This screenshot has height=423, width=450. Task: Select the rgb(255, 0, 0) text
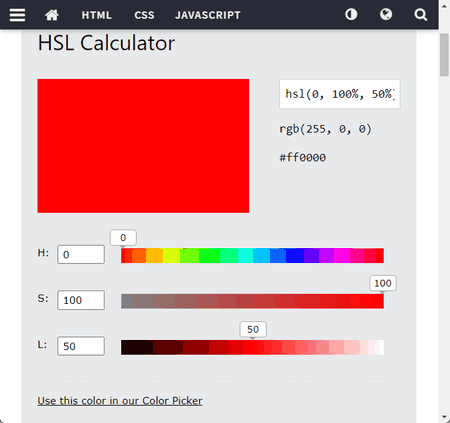(325, 129)
